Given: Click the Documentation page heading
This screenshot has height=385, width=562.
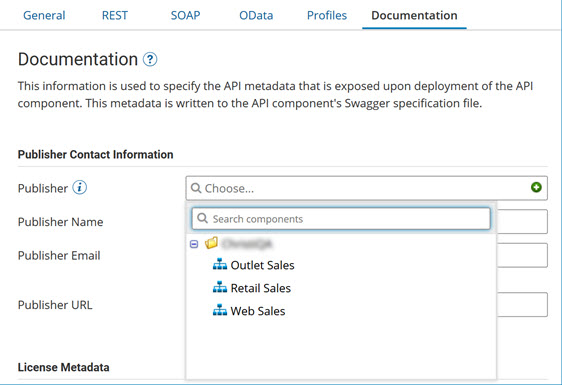Looking at the screenshot, I should point(78,59).
